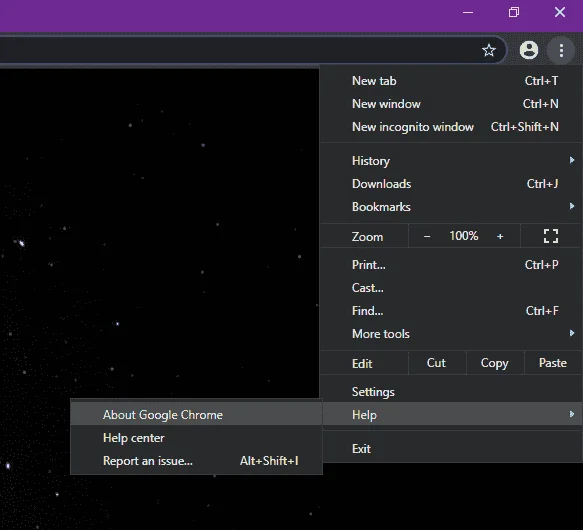The height and width of the screenshot is (530, 583).
Task: Bookmark this page with the star icon
Action: click(489, 50)
